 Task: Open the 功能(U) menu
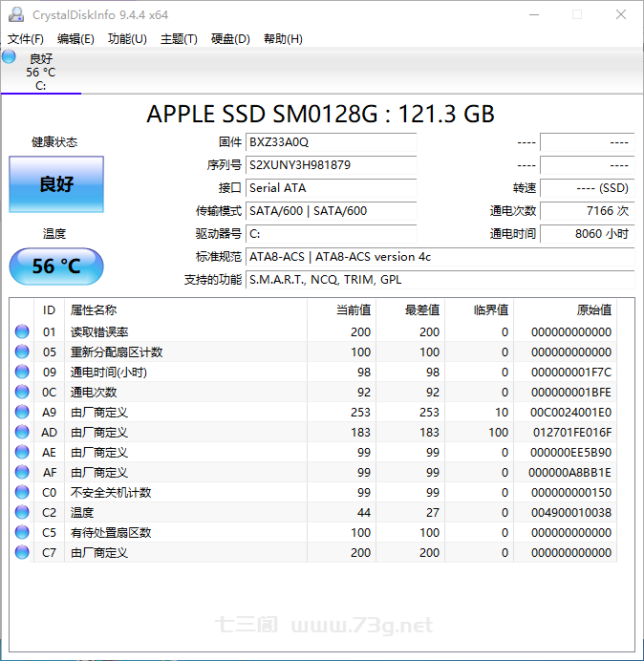pos(127,39)
